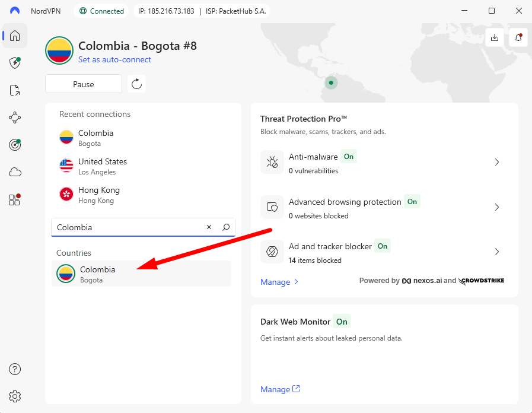This screenshot has width=532, height=413.
Task: Expand the Anti-malware details chevron
Action: click(x=497, y=161)
